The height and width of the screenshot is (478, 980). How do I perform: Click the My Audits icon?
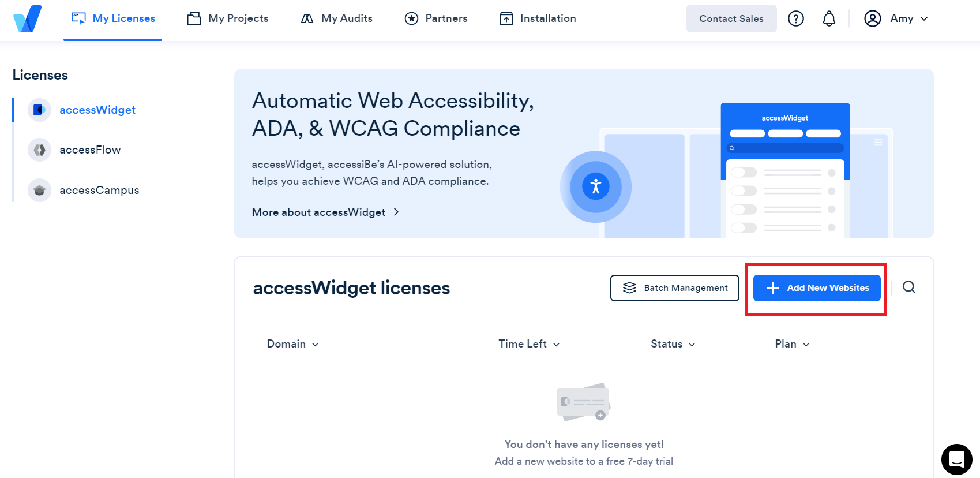(x=307, y=18)
